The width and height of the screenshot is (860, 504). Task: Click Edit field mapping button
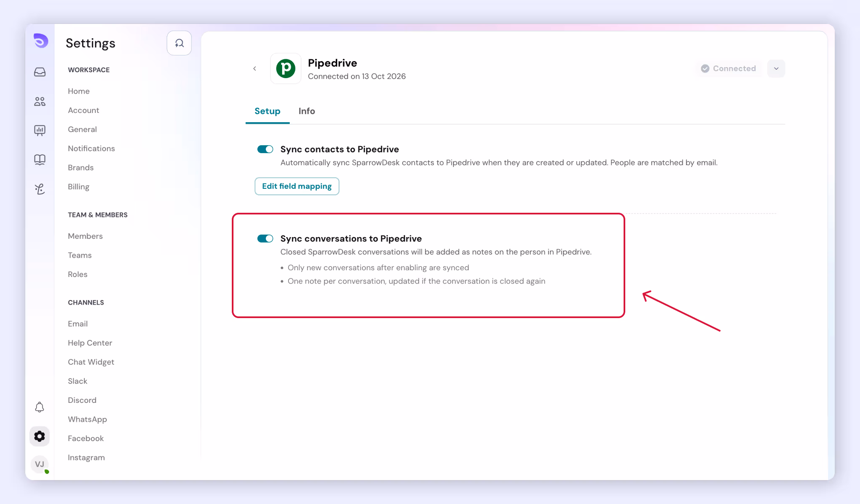[x=297, y=186]
